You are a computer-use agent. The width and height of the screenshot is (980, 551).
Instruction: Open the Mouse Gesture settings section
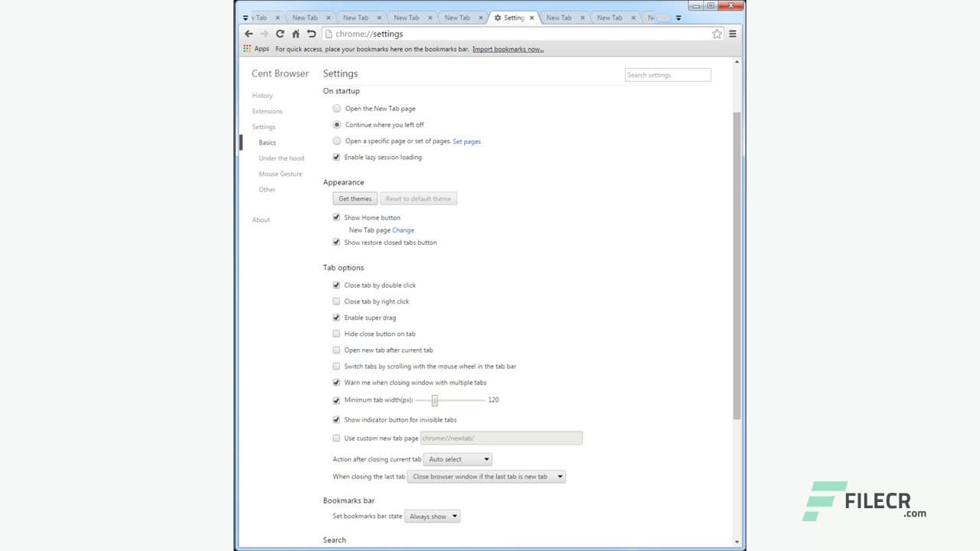(x=280, y=174)
